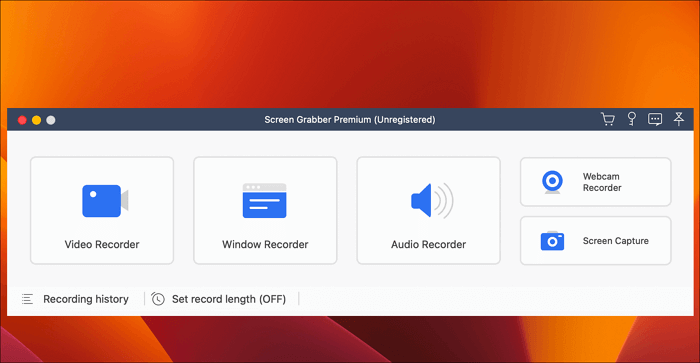
Task: Click the blue speaker audio icon
Action: [432, 200]
